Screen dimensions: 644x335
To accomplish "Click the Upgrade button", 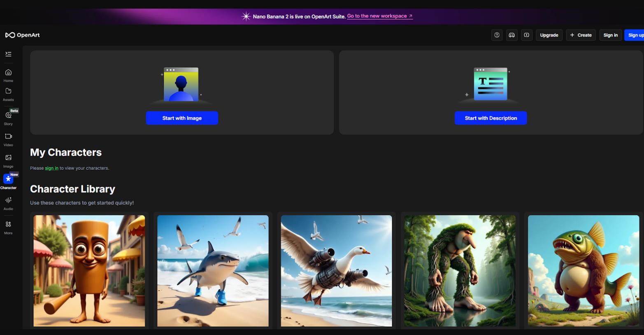I will click(549, 35).
